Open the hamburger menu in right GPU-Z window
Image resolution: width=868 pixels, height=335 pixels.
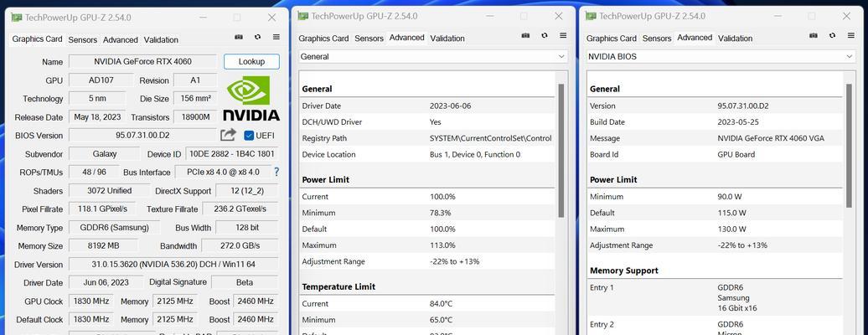click(851, 35)
